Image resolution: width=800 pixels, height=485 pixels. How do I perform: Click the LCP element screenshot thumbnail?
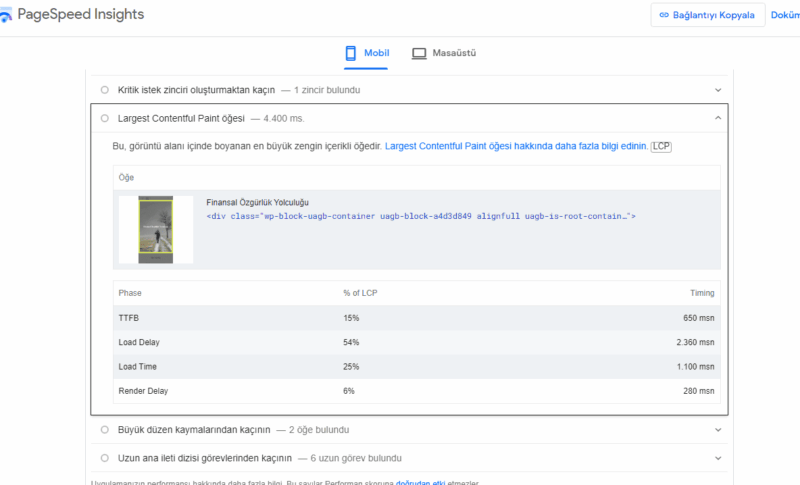coord(156,229)
